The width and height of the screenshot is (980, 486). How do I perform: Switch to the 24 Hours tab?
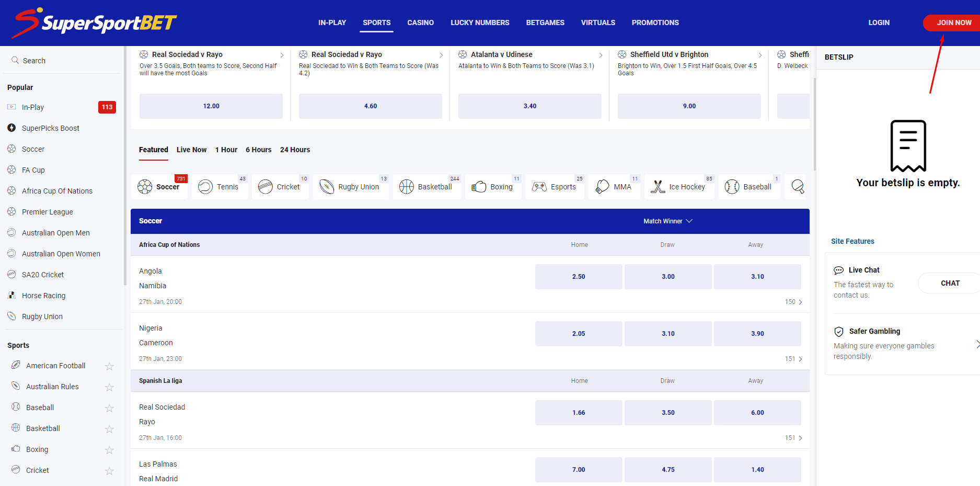coord(295,150)
